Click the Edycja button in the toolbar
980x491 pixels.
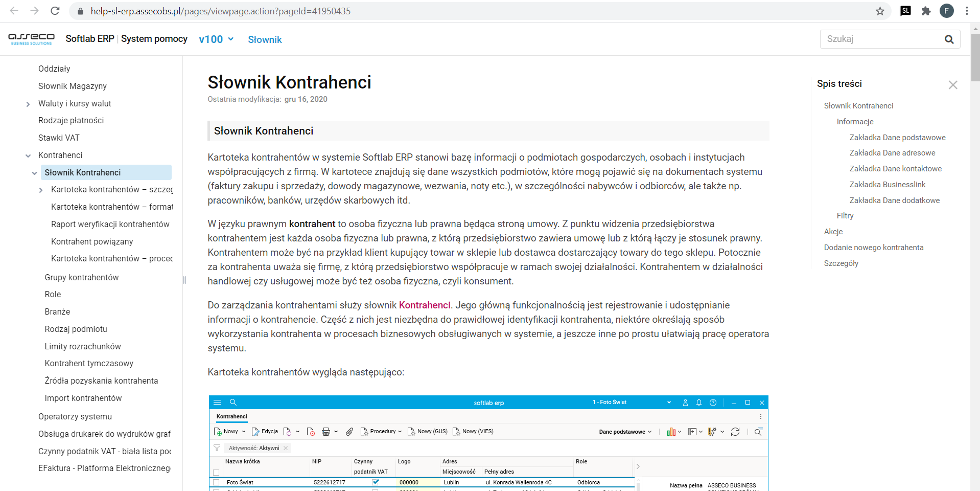[x=265, y=432]
